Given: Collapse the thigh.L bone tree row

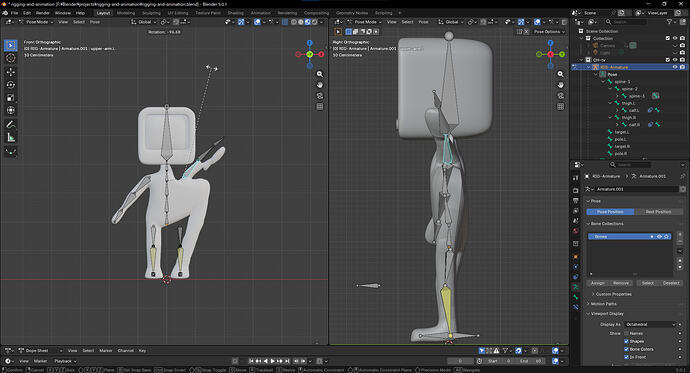Looking at the screenshot, I should click(x=610, y=103).
